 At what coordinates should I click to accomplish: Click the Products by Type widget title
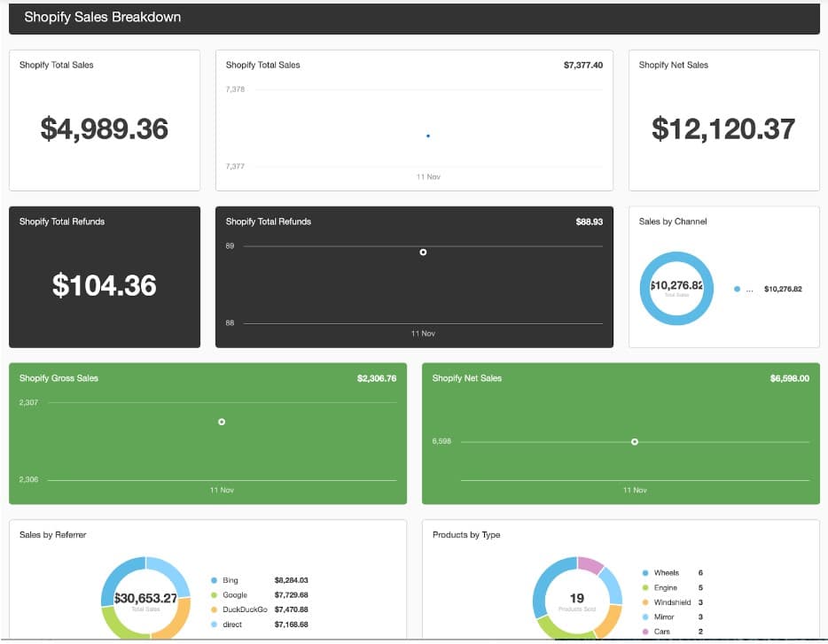point(465,535)
